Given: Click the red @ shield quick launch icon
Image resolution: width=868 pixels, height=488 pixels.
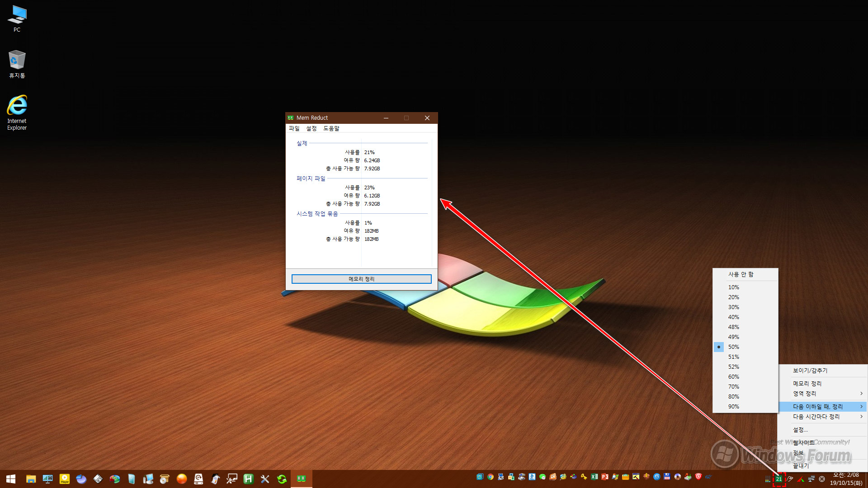Looking at the screenshot, I should click(x=698, y=477).
